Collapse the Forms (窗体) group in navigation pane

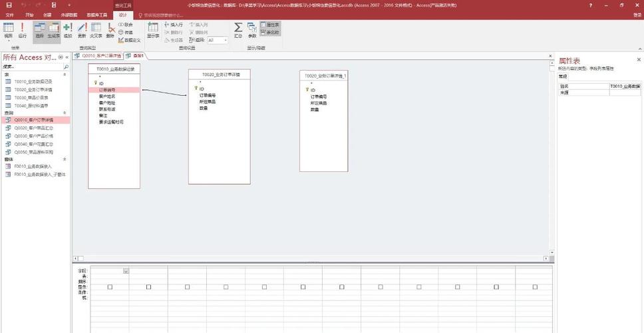click(x=65, y=159)
